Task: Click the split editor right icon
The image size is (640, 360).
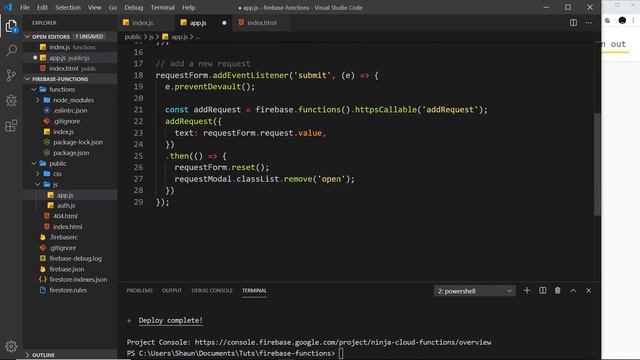Action: (x=573, y=23)
